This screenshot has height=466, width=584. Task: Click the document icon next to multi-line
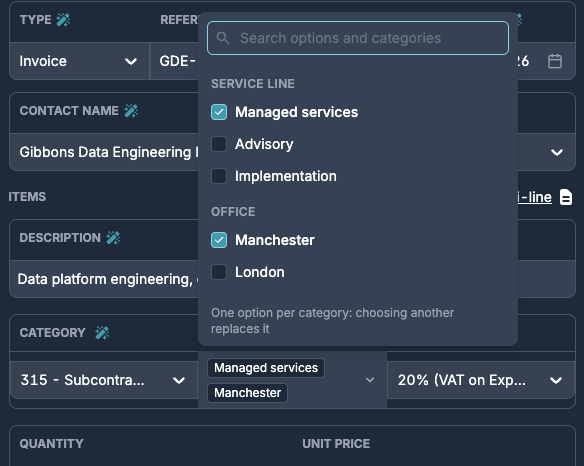(566, 197)
